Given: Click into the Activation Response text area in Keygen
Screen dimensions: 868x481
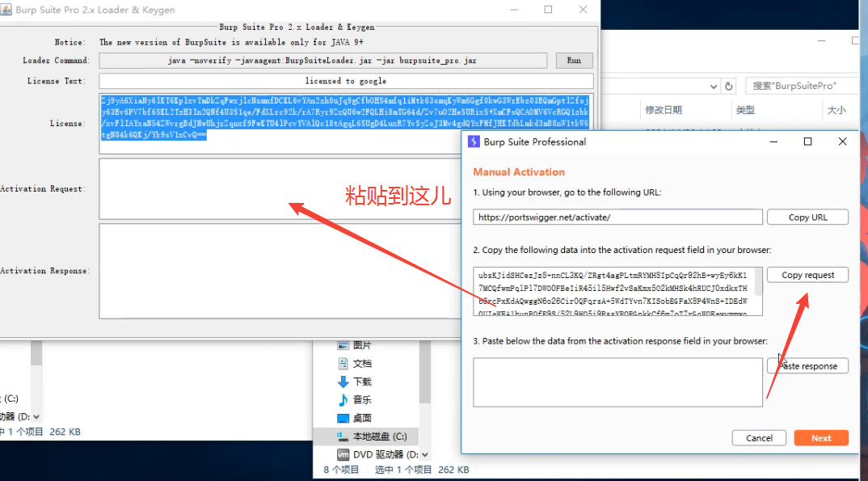Looking at the screenshot, I should pos(280,271).
